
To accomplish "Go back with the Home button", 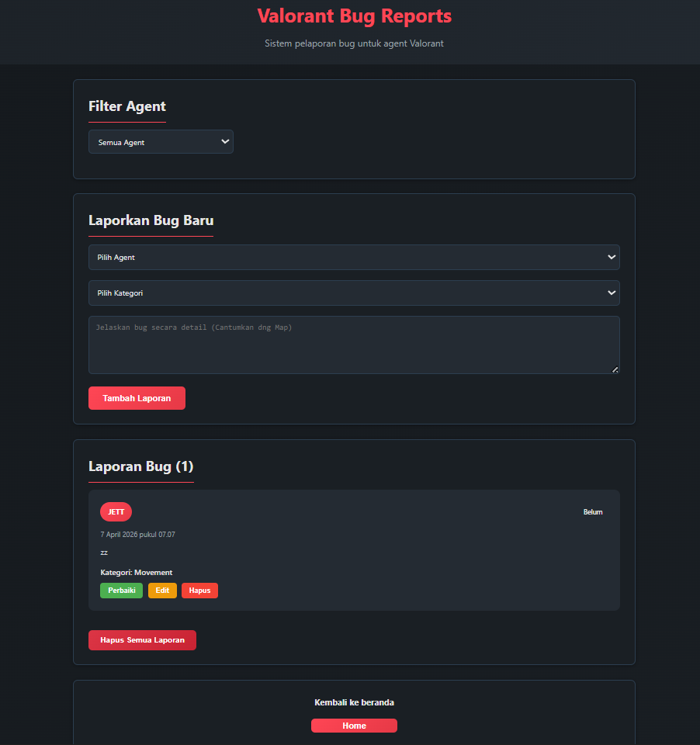I will [354, 726].
